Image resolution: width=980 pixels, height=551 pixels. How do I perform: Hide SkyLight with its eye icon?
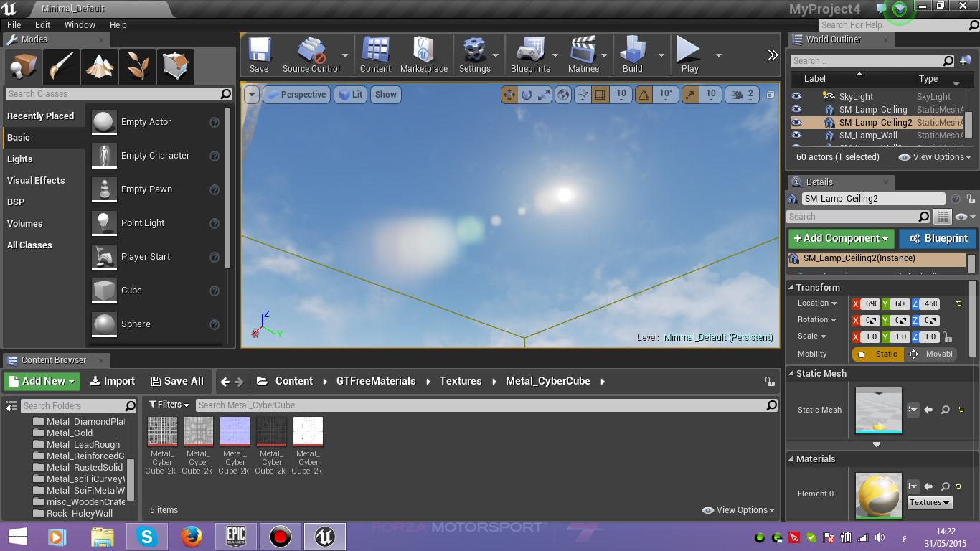pyautogui.click(x=796, y=96)
